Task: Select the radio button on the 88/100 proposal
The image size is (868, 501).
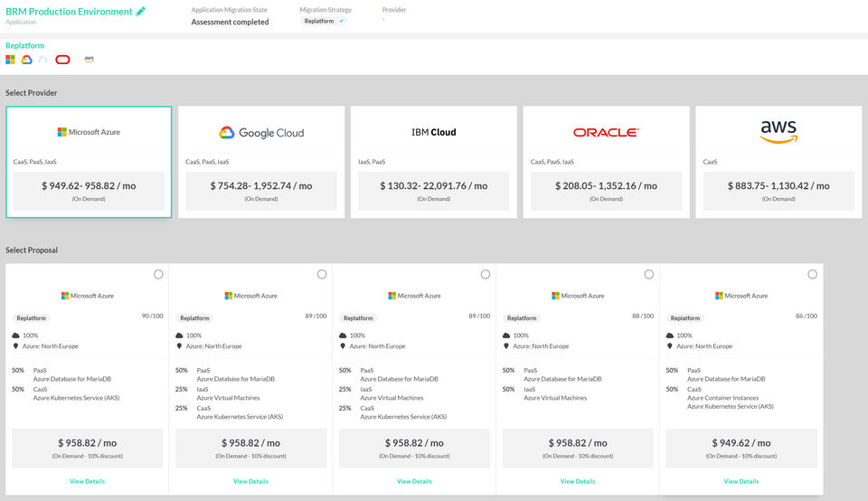Action: (x=648, y=274)
